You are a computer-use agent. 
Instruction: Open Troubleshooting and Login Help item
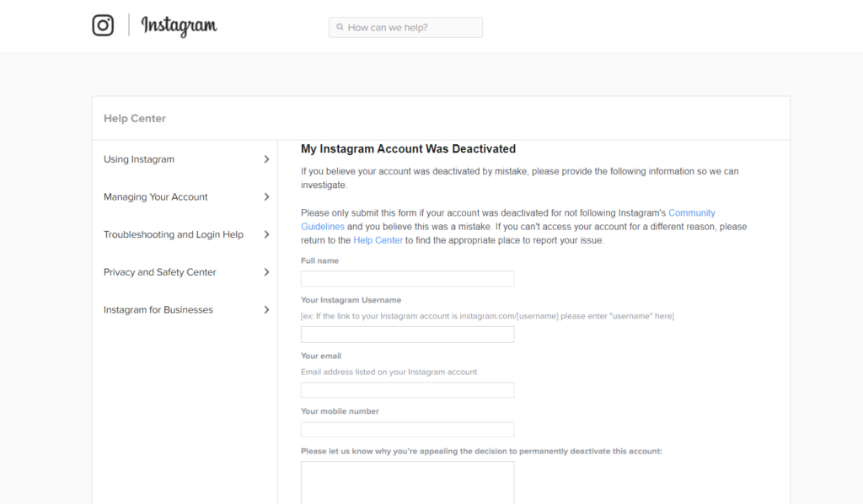[174, 234]
